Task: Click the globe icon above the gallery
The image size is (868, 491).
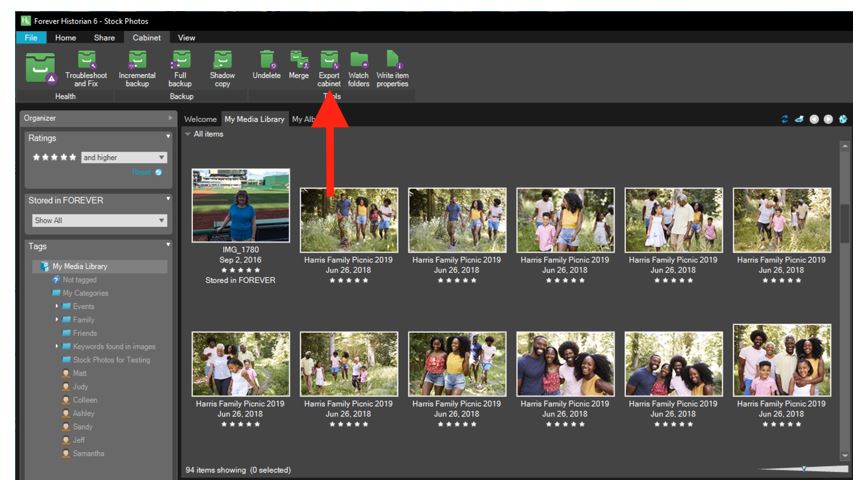Action: click(x=843, y=119)
